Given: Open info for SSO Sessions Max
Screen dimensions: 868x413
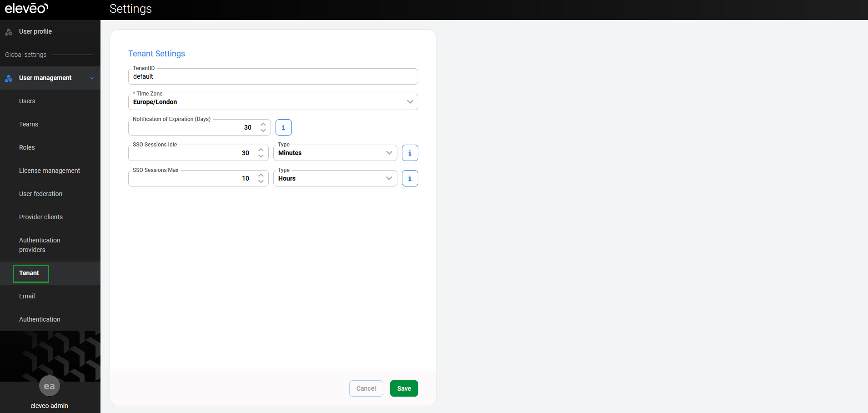Looking at the screenshot, I should tap(410, 178).
